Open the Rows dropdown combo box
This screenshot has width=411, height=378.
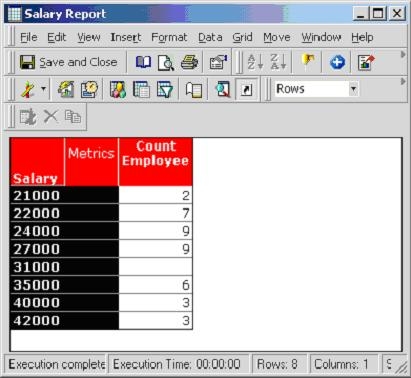coord(317,89)
